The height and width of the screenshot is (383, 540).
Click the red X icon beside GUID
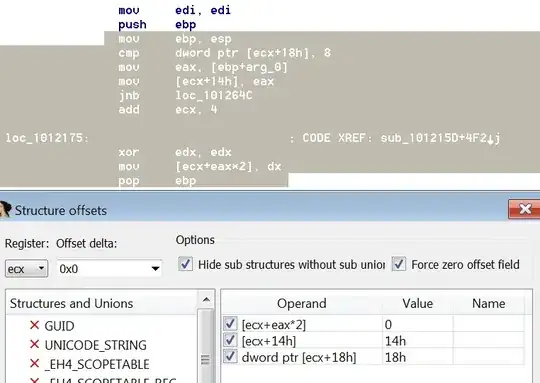tap(34, 325)
